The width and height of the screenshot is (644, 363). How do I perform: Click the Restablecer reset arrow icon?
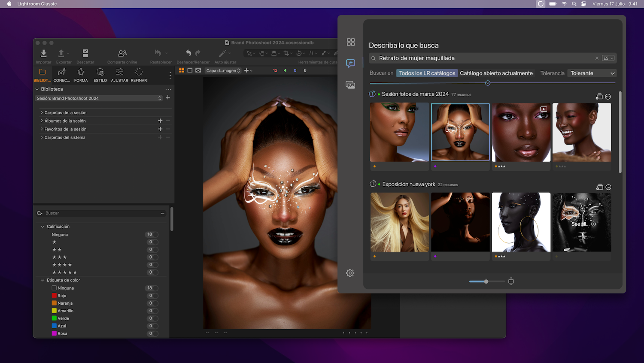(158, 53)
